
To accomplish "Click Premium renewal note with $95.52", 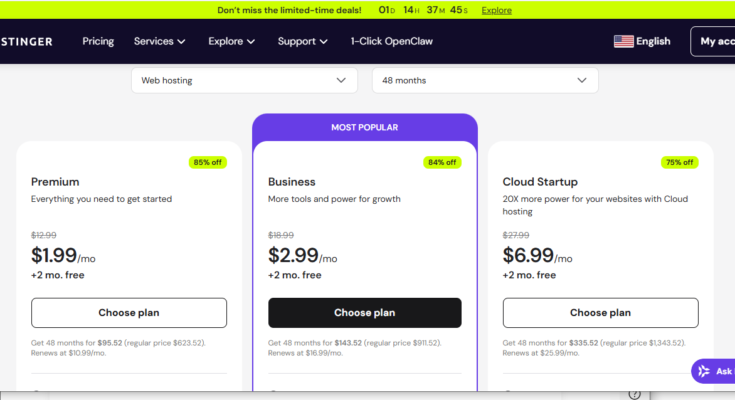I will [118, 348].
